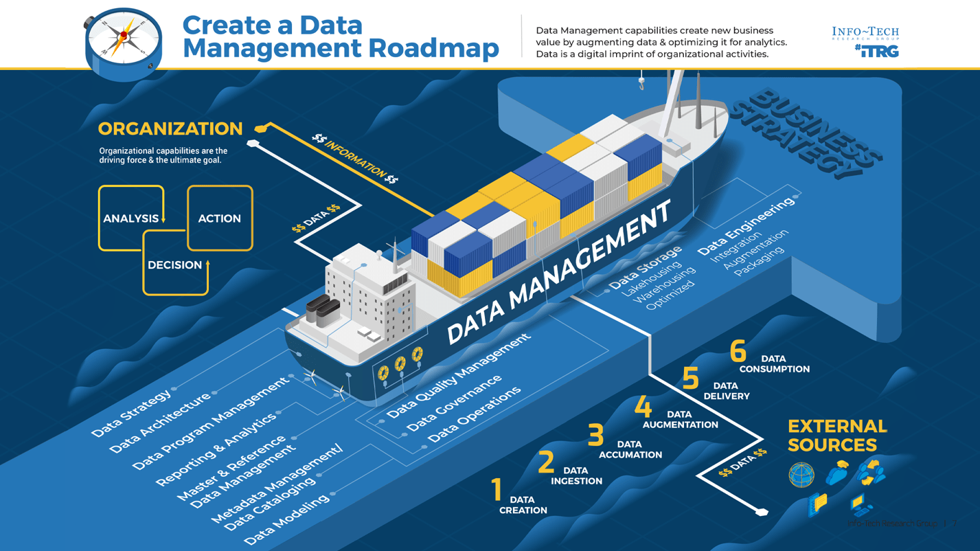Click the yellow life rings on ship hull
This screenshot has width=980, height=551.
tap(400, 364)
